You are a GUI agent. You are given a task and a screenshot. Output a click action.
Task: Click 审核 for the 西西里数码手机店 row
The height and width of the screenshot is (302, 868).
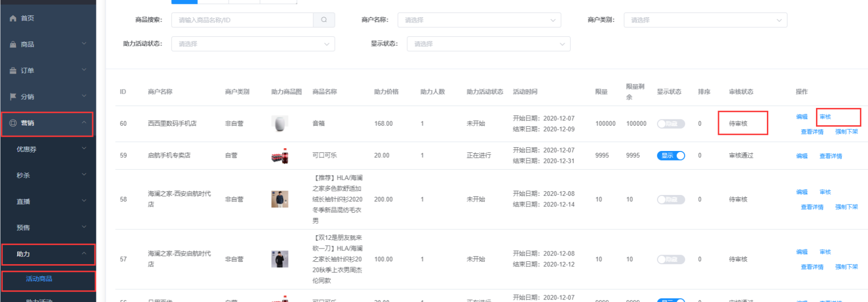pos(825,117)
